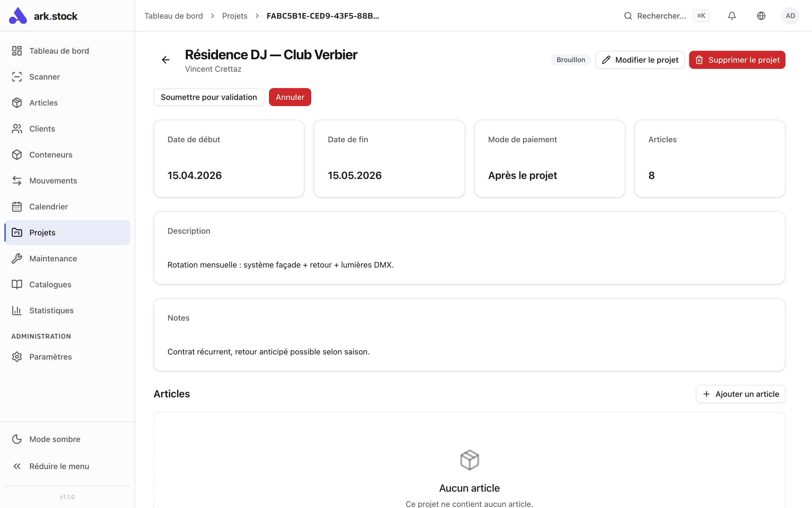Open Mouvements menu item
The width and height of the screenshot is (812, 508).
[67, 180]
